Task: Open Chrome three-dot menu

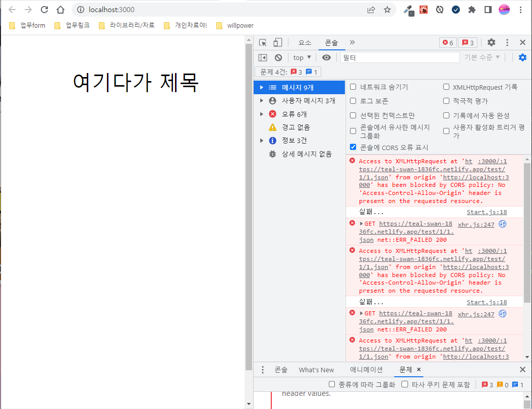Action: (520, 10)
